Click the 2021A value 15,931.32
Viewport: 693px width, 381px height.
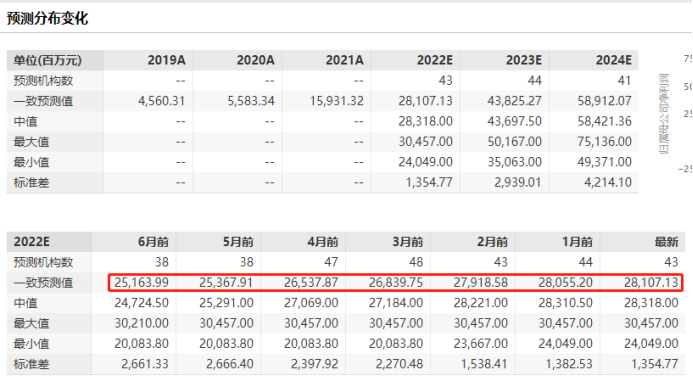(x=337, y=101)
